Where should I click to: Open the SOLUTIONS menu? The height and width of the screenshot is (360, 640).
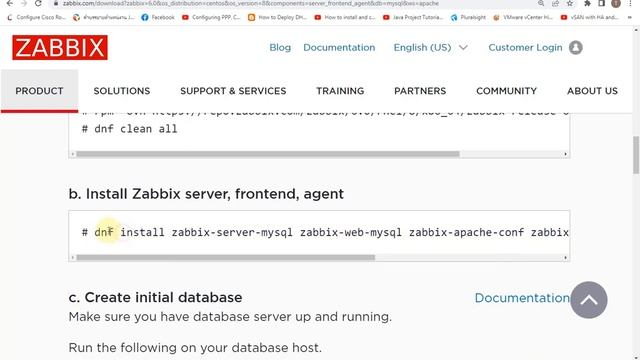122,91
